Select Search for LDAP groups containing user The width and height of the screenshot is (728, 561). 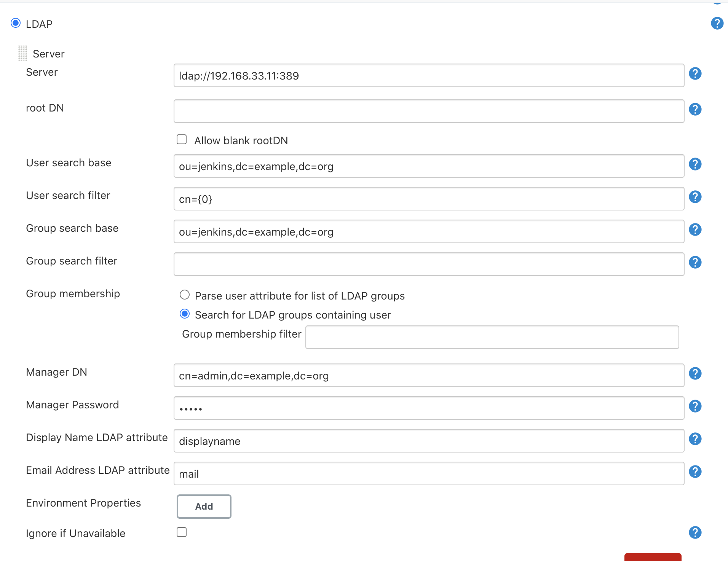185,314
